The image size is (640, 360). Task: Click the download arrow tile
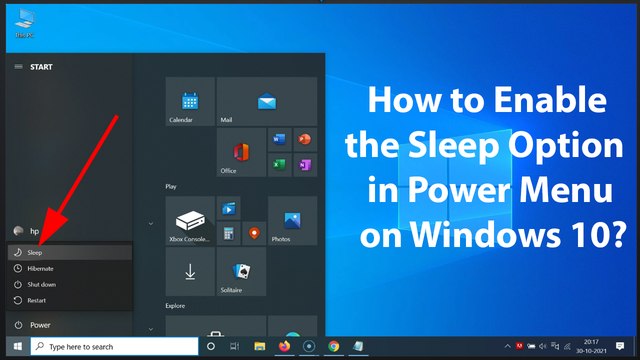(x=190, y=271)
